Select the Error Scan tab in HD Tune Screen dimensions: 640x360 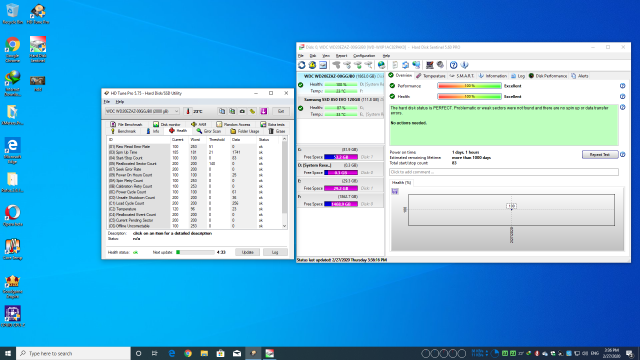coord(209,131)
